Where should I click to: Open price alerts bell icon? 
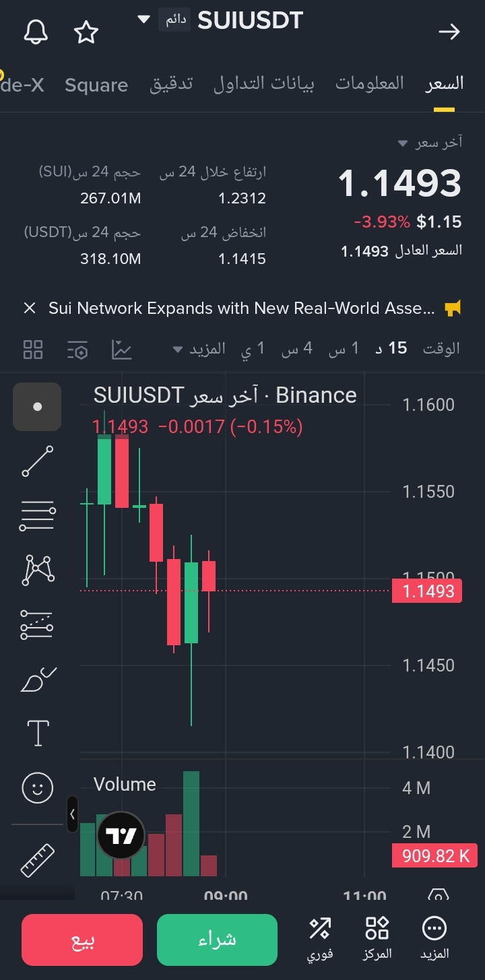(x=36, y=32)
